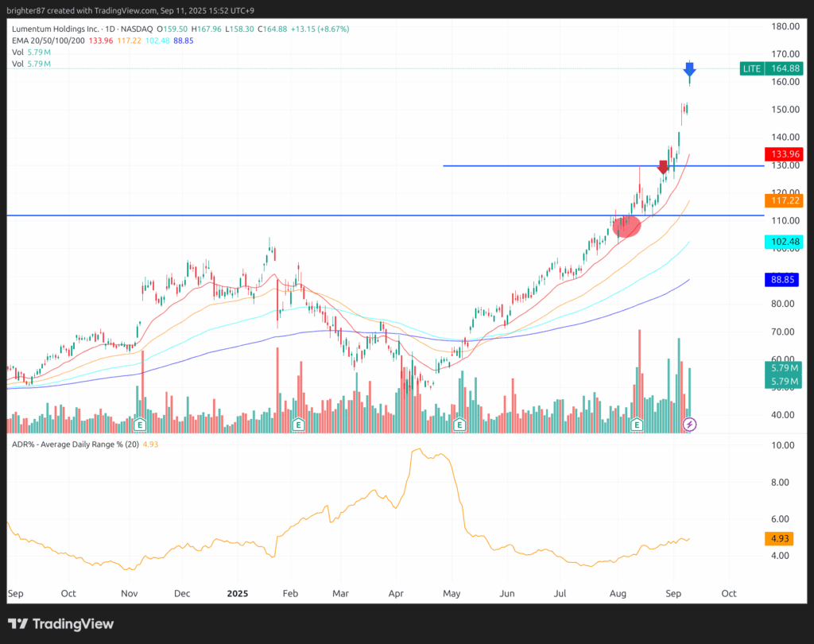
Task: Click the Vol legend directly under EMA legend
Action: (x=31, y=52)
